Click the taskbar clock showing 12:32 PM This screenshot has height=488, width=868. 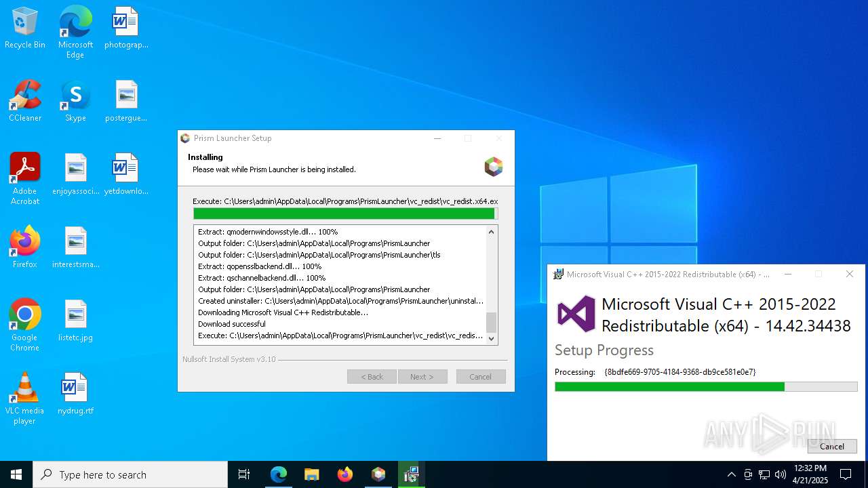tap(810, 474)
